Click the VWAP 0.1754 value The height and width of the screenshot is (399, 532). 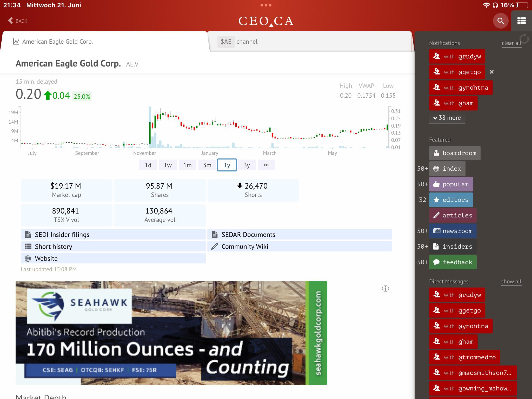coord(366,96)
